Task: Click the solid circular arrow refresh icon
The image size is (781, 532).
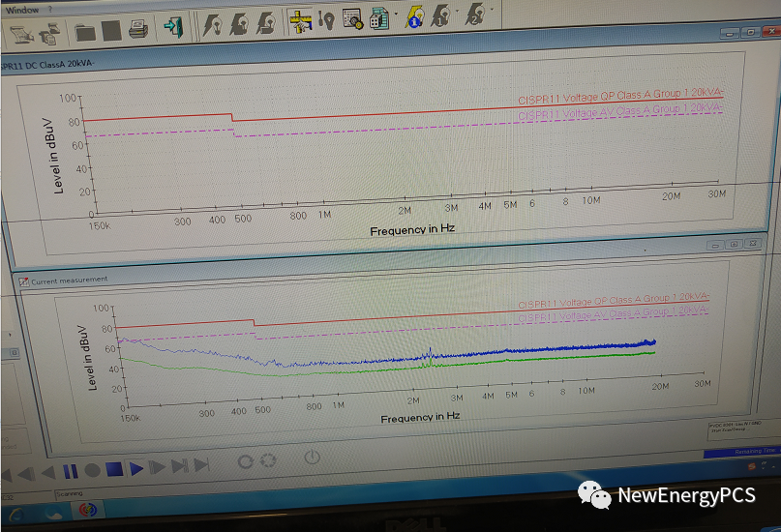Action: pos(245,461)
